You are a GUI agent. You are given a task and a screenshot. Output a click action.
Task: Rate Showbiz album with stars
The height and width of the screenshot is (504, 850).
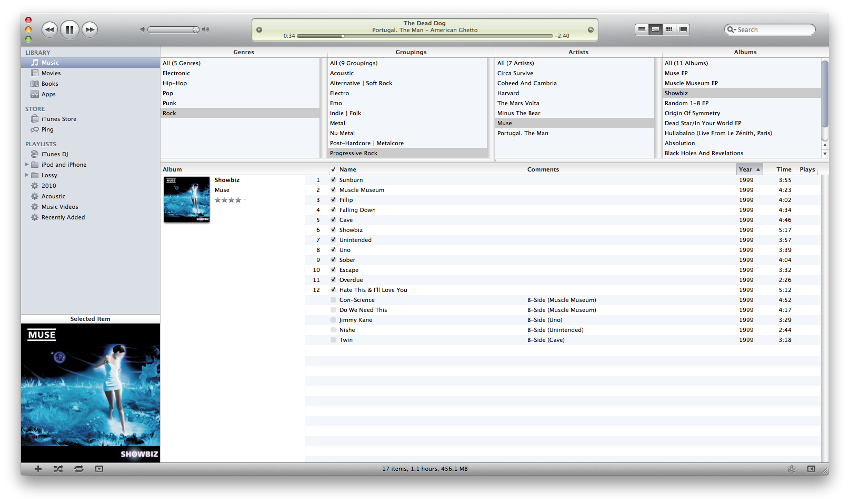[230, 200]
